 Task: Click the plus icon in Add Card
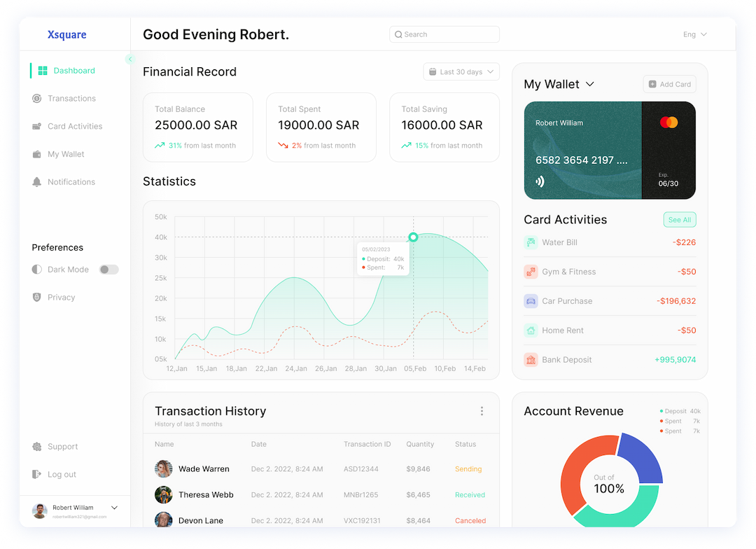coord(652,84)
